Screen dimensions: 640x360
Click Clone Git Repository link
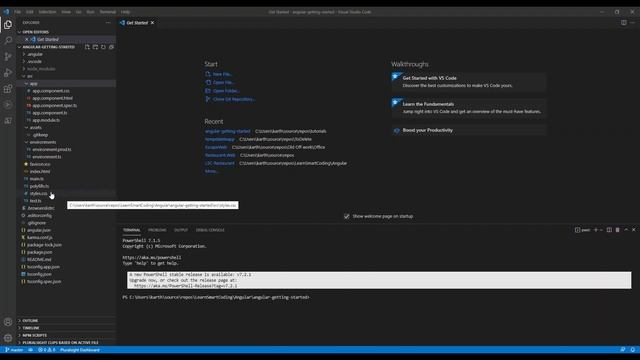tap(233, 99)
